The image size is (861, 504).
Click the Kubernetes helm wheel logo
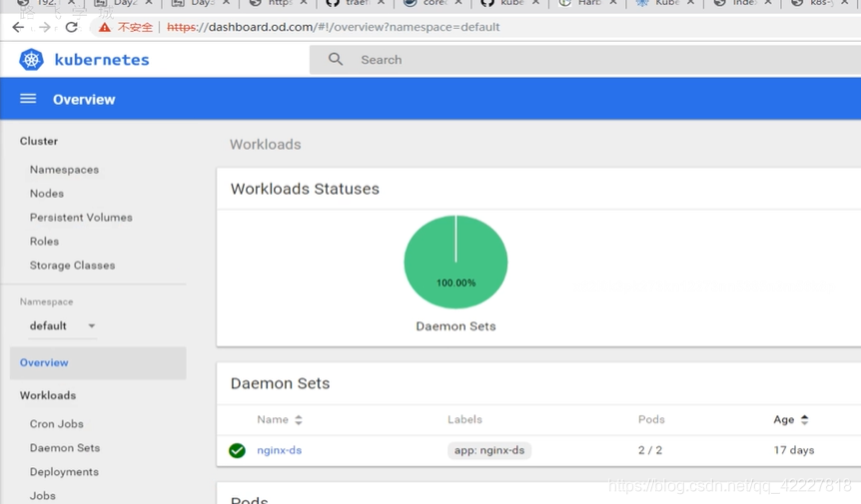pyautogui.click(x=31, y=60)
